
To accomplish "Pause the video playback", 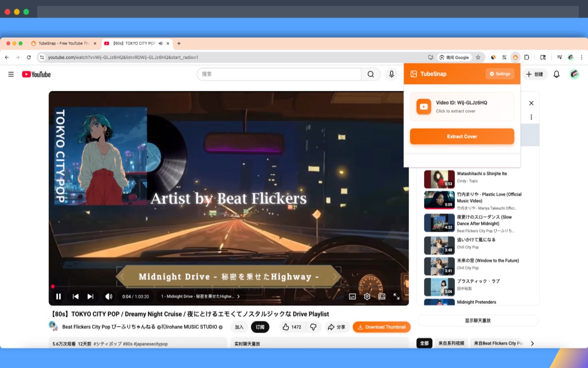I will (58, 297).
